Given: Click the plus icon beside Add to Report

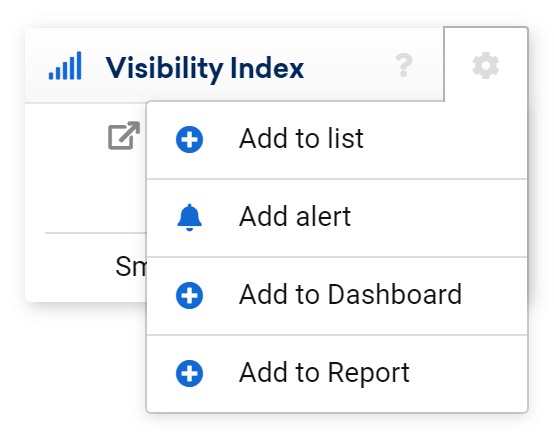Looking at the screenshot, I should pos(189,373).
